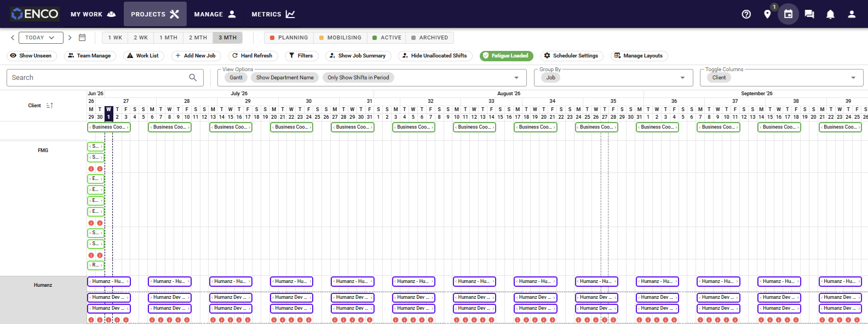
Task: Focus the Search field
Action: coord(105,78)
